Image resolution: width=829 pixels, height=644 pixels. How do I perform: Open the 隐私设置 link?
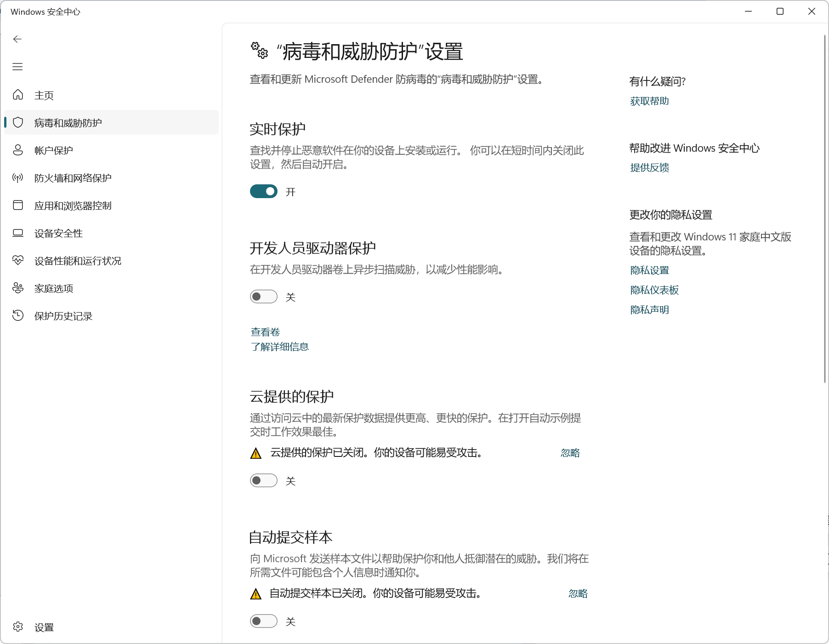(x=649, y=270)
